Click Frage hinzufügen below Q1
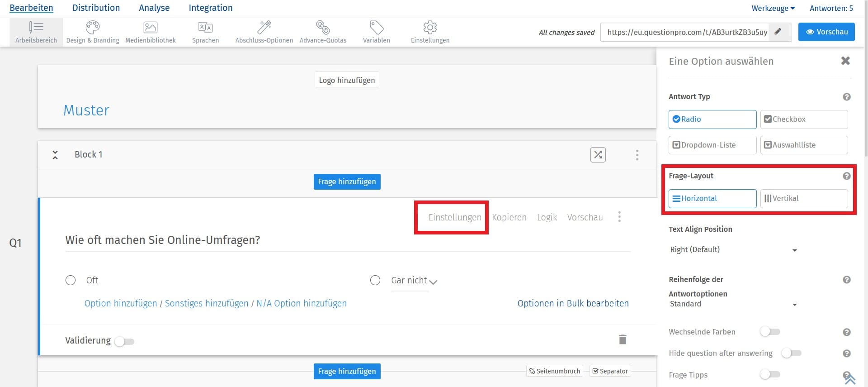Image resolution: width=868 pixels, height=387 pixels. [x=347, y=371]
